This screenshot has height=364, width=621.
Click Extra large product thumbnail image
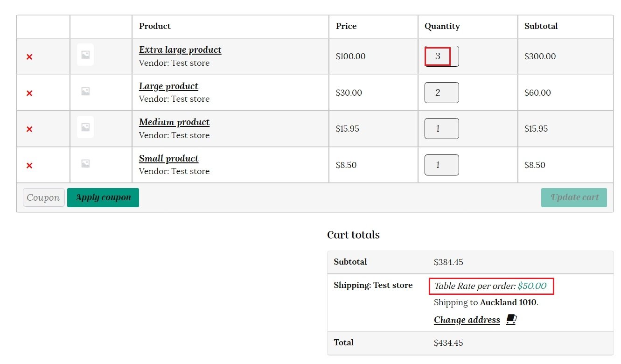[85, 55]
